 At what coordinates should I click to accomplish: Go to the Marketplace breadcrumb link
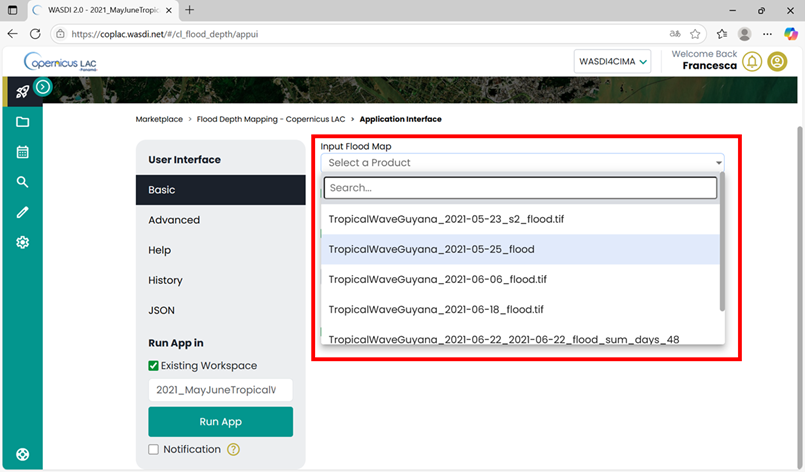pos(159,119)
